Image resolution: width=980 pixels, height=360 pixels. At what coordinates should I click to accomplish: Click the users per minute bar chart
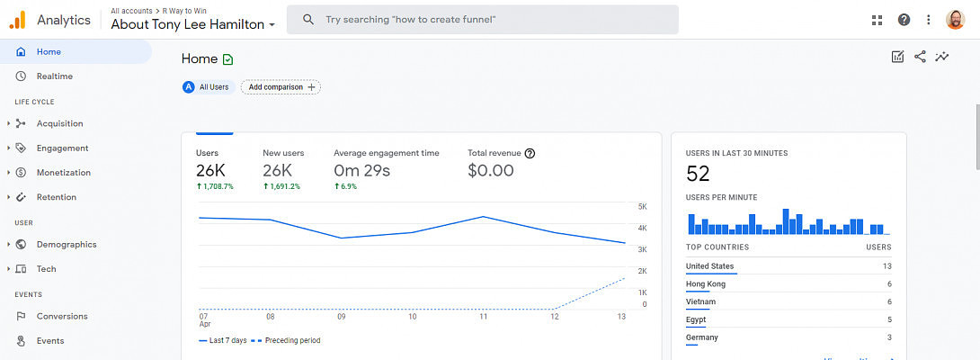[788, 221]
